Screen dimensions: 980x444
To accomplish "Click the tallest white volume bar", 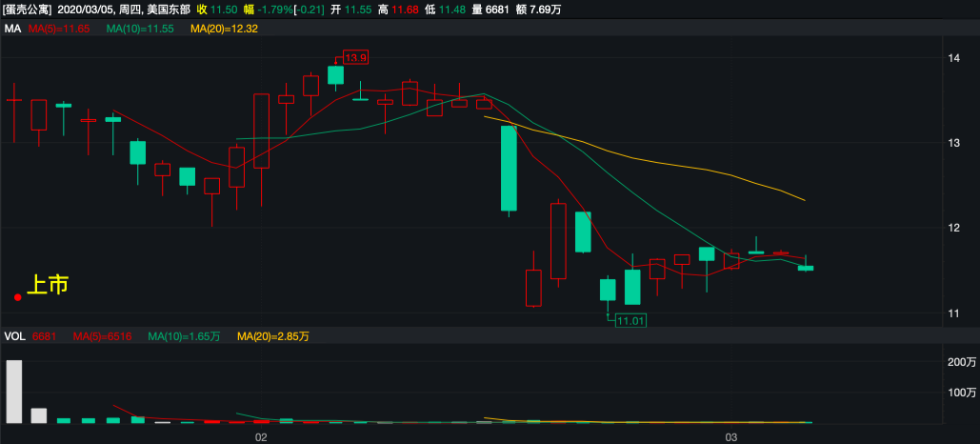I will (x=14, y=391).
